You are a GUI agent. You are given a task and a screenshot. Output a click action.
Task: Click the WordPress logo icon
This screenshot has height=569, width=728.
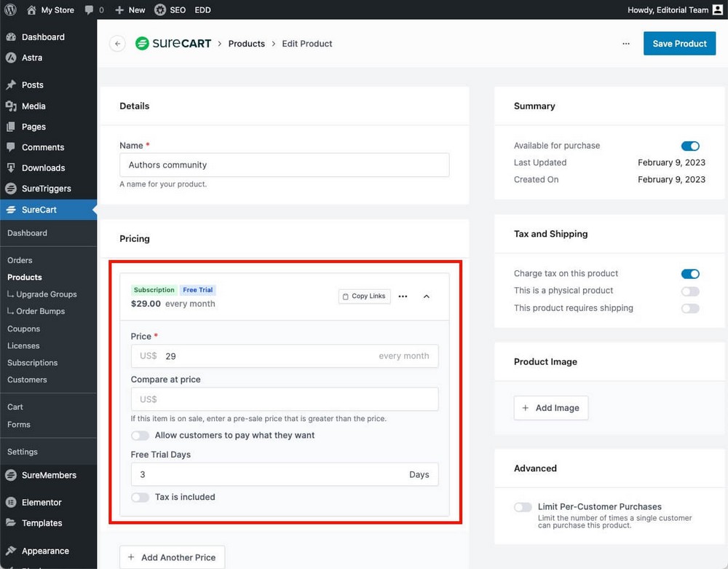(x=10, y=10)
